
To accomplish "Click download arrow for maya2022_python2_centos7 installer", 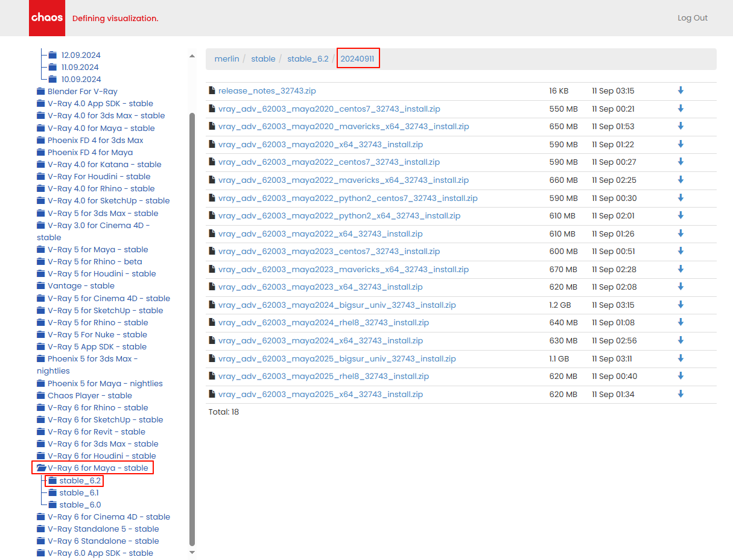I will pyautogui.click(x=681, y=198).
